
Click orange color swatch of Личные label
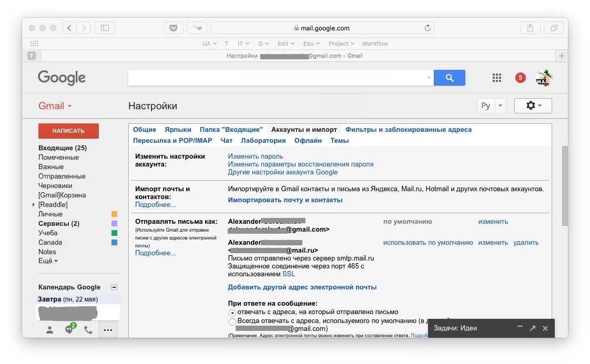click(x=115, y=214)
